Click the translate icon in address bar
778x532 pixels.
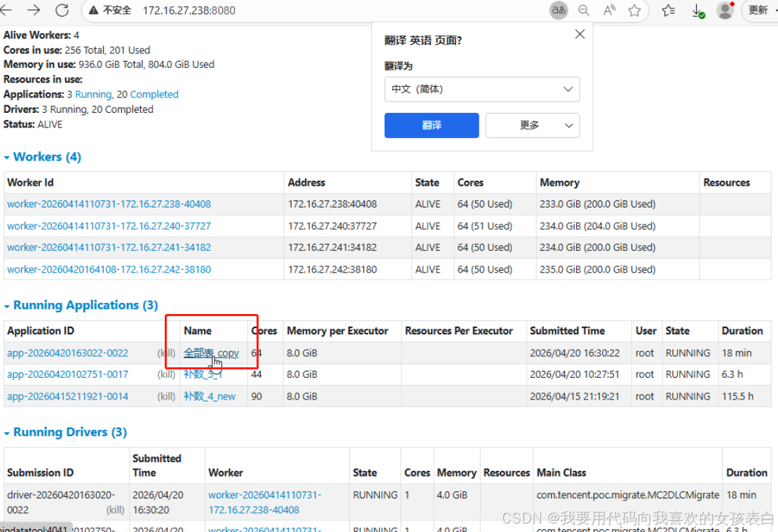(x=558, y=10)
